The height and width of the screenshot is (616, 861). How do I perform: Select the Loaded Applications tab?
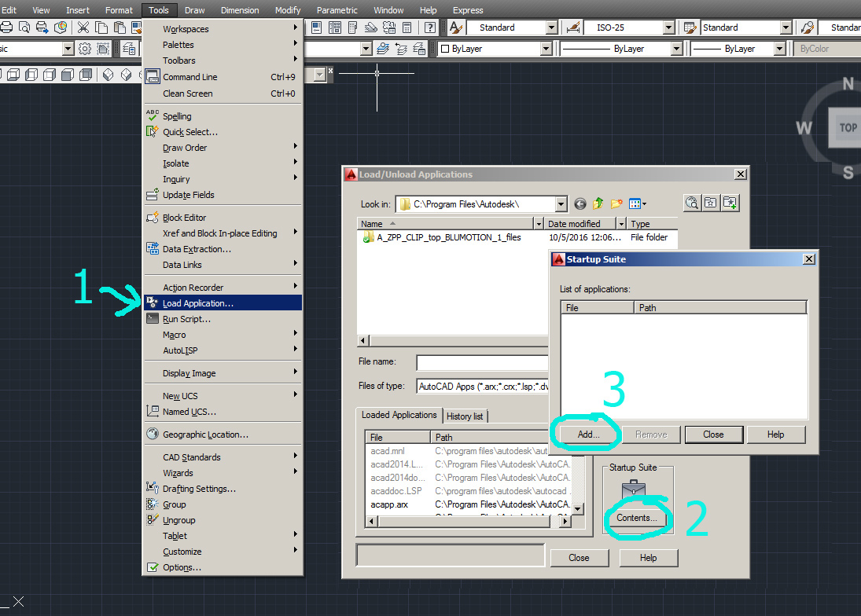(399, 415)
